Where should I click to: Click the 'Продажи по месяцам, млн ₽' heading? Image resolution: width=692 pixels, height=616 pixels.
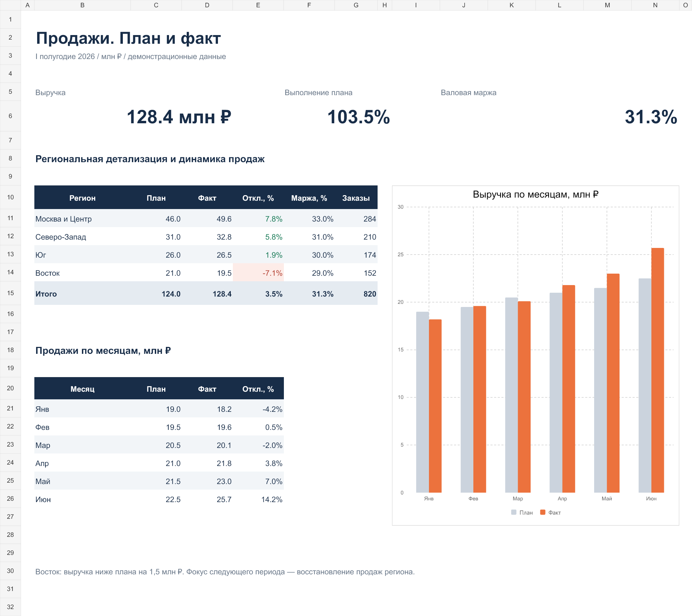pyautogui.click(x=103, y=351)
